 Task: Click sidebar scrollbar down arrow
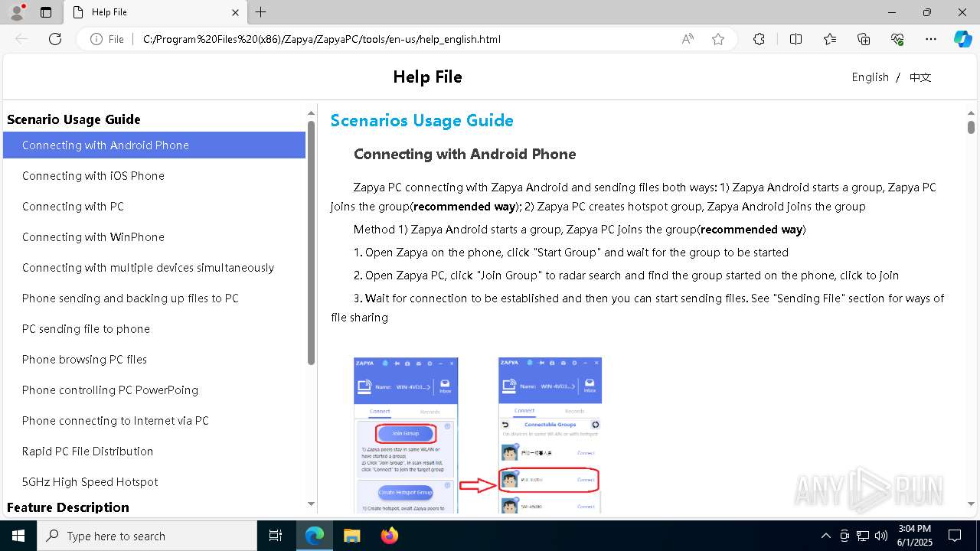(x=311, y=504)
